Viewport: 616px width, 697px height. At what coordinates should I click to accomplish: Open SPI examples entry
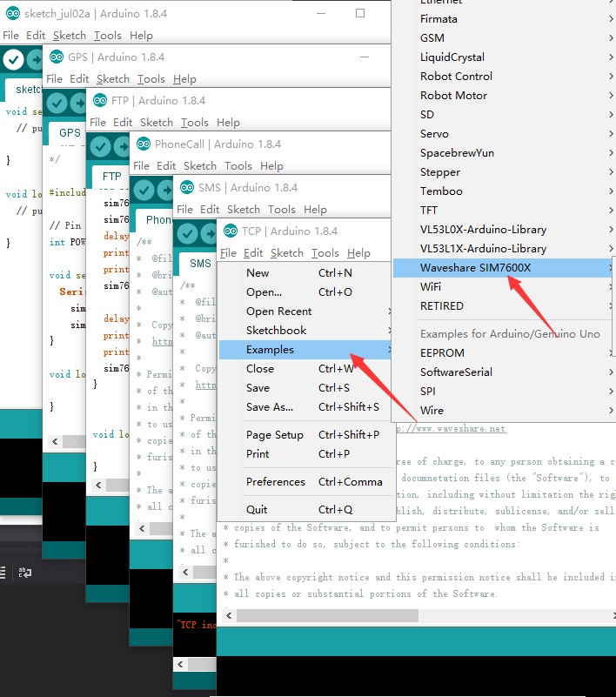504,392
